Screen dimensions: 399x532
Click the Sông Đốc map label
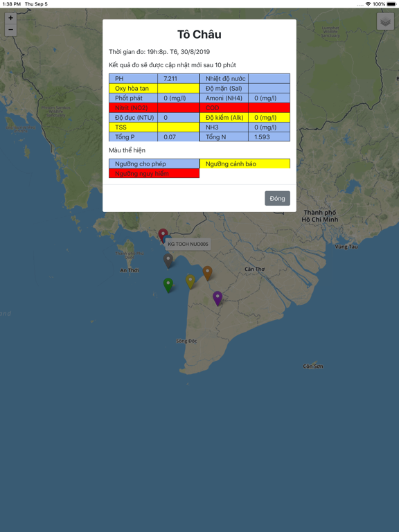[186, 341]
